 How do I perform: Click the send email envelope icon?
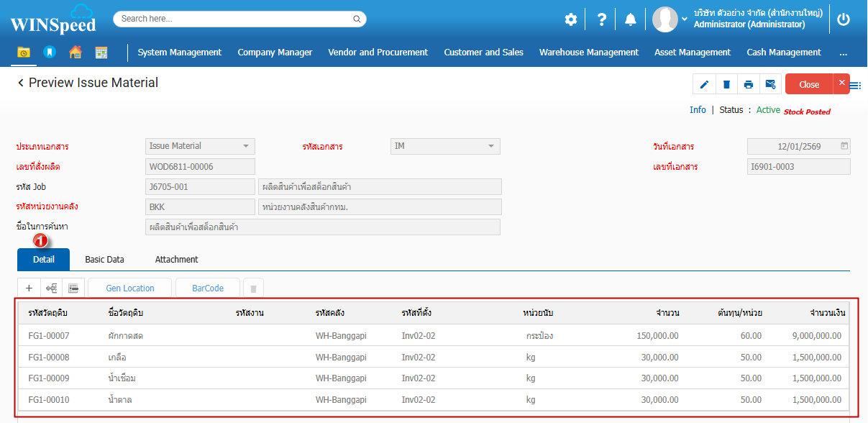(770, 84)
